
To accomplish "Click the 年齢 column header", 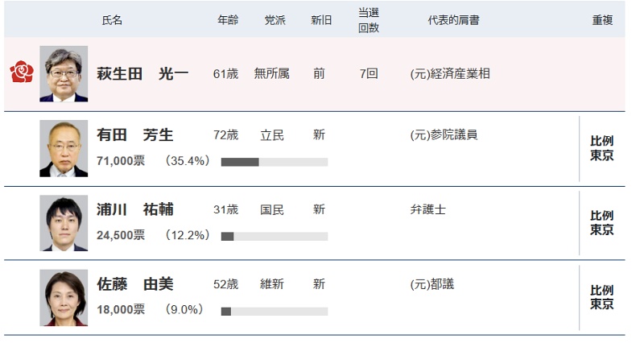I will pos(228,20).
